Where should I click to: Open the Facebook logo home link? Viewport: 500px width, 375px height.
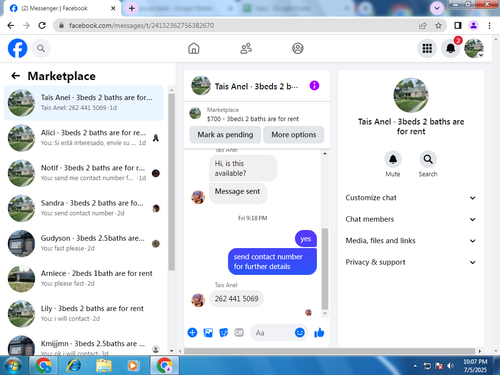pos(17,48)
